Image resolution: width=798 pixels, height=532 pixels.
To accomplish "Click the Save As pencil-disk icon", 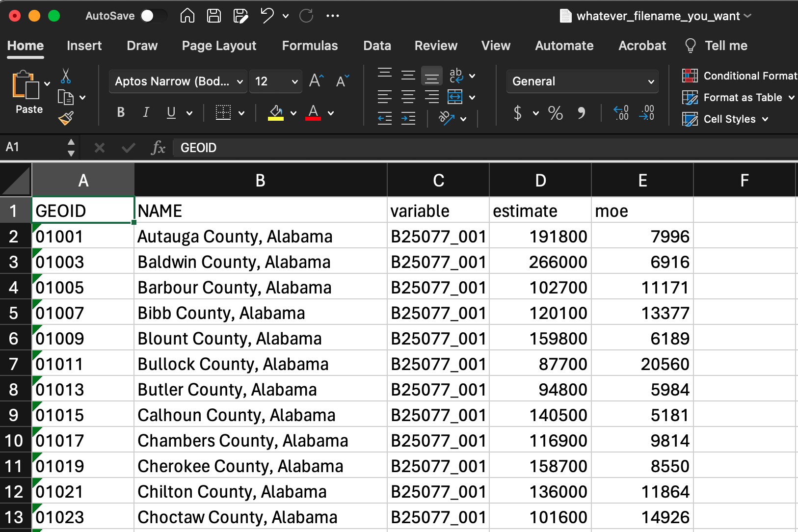I will 240,16.
